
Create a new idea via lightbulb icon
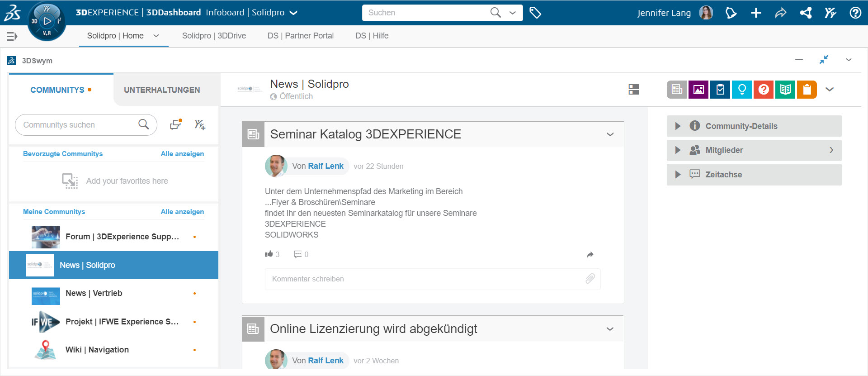click(742, 90)
